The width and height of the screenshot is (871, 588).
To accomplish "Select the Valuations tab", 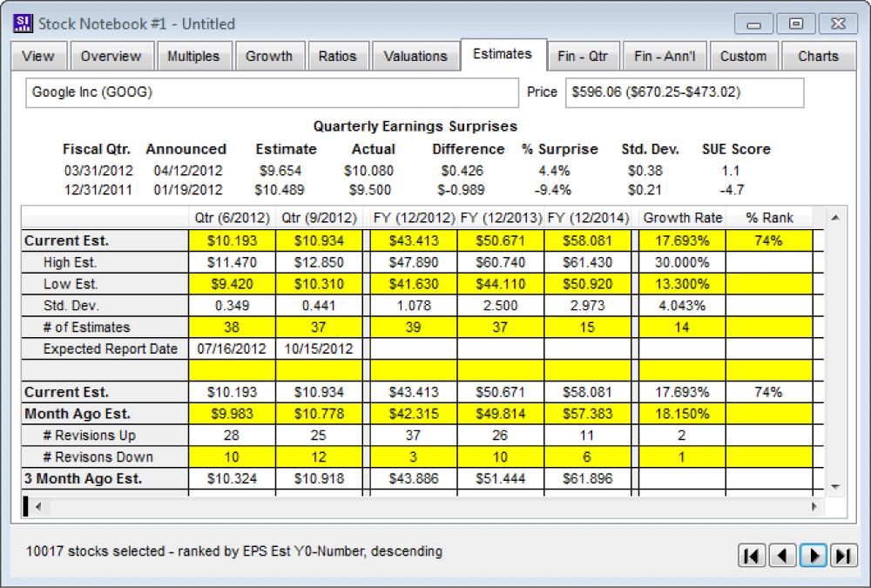I will 415,56.
